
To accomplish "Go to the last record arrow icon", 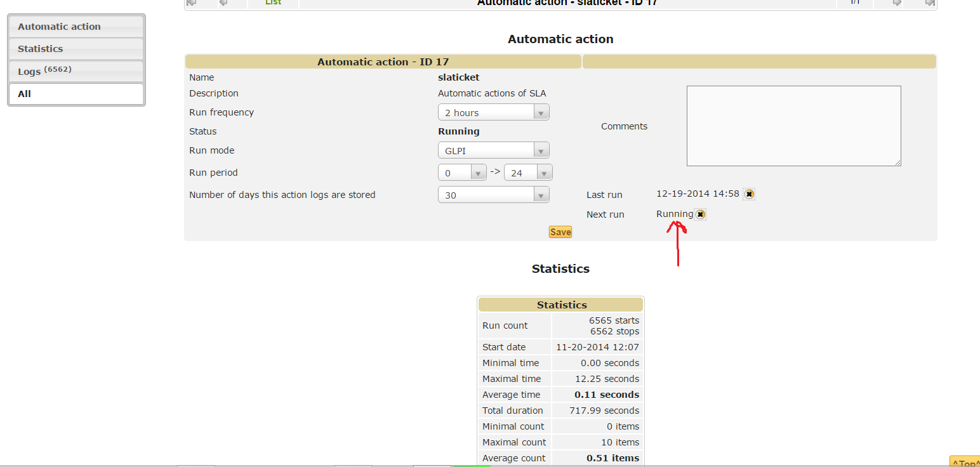I will [x=929, y=3].
